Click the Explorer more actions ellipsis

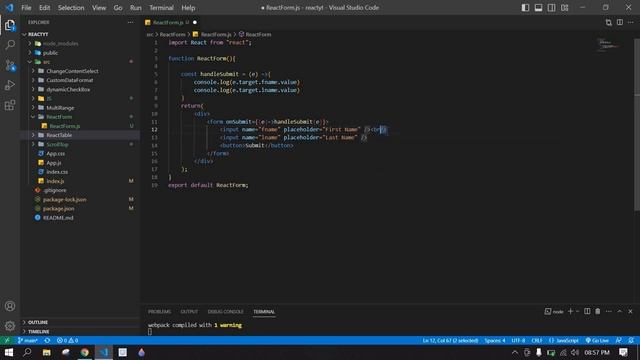click(x=130, y=22)
